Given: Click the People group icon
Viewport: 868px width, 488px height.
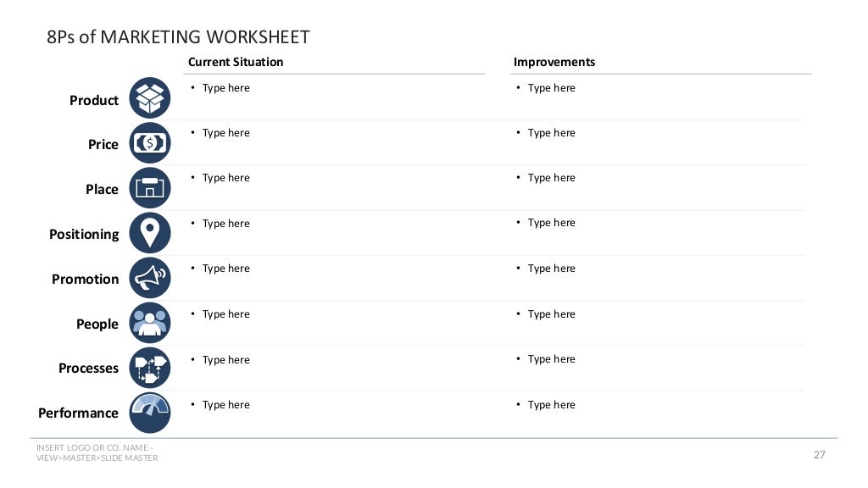Looking at the screenshot, I should coord(150,323).
